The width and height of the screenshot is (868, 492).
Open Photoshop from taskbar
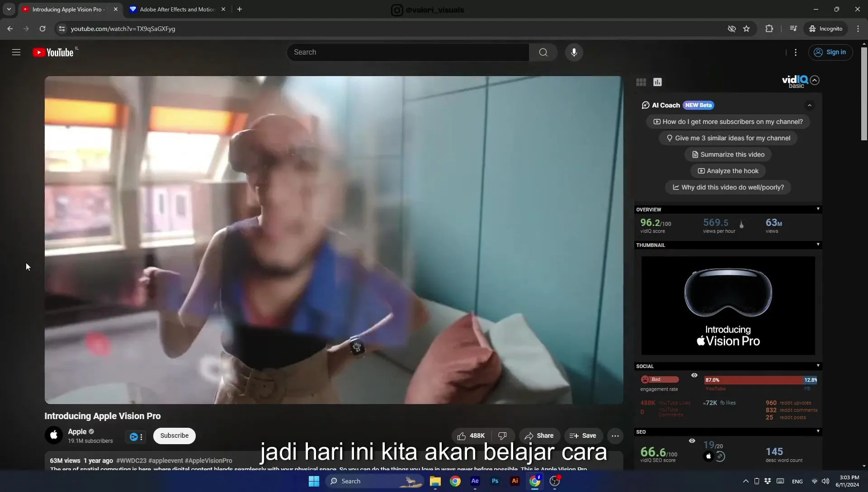495,481
